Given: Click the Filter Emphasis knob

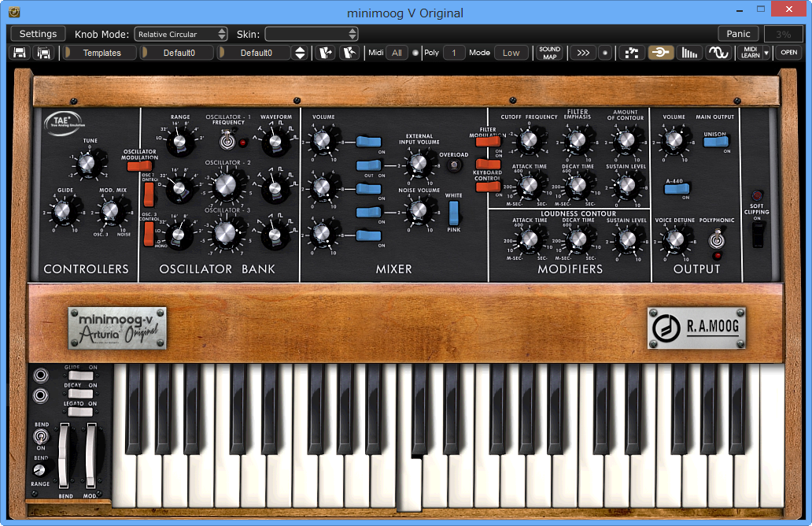Looking at the screenshot, I should click(578, 140).
